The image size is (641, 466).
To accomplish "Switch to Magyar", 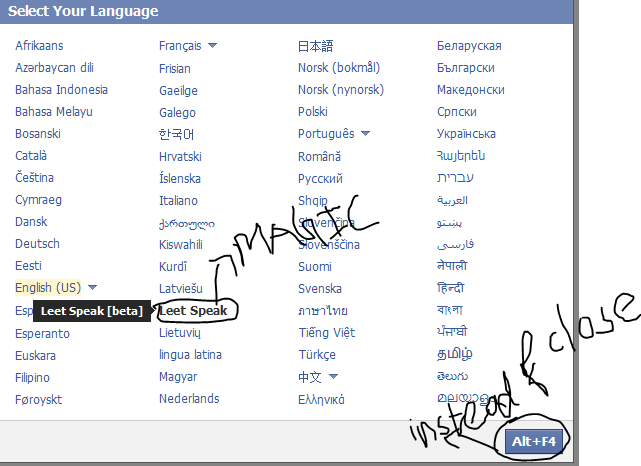I will (178, 377).
